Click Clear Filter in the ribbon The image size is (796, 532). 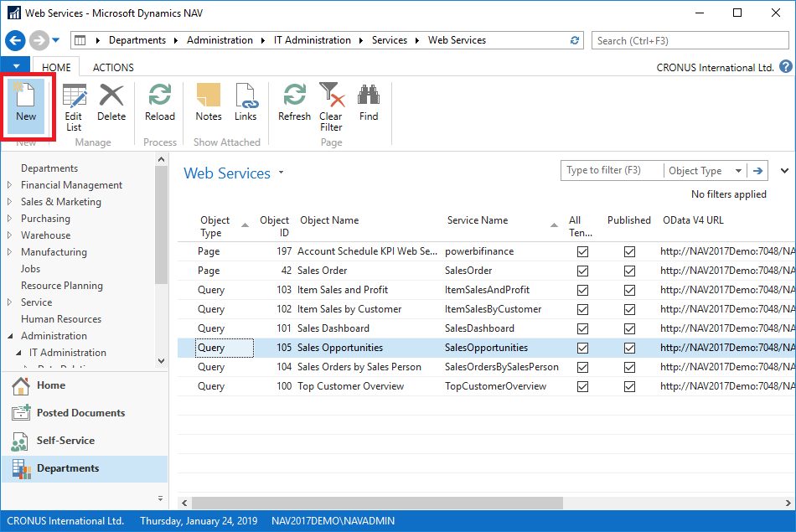(331, 106)
